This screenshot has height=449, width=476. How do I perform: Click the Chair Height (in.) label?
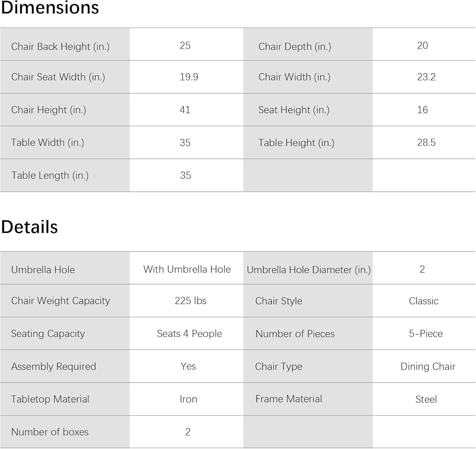tap(49, 110)
